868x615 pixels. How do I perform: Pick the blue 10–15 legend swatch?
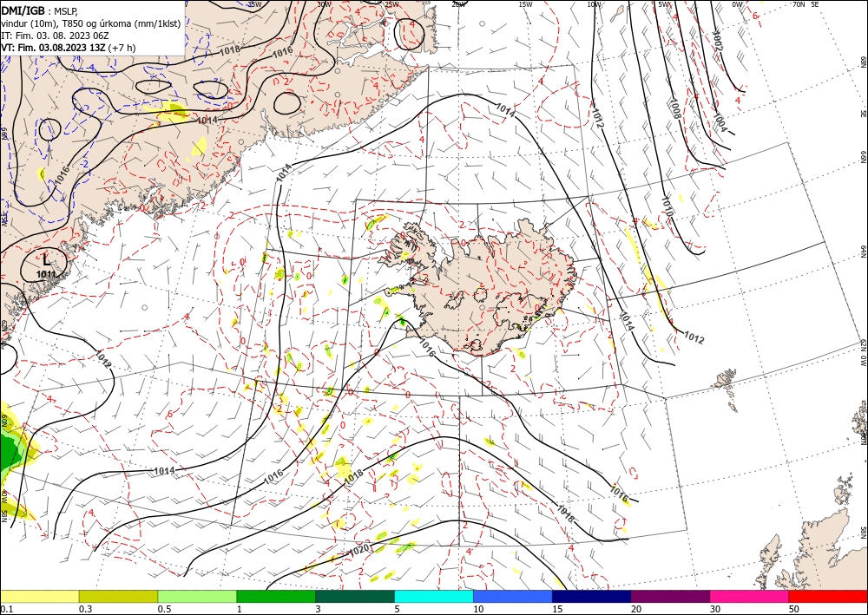pyautogui.click(x=513, y=596)
